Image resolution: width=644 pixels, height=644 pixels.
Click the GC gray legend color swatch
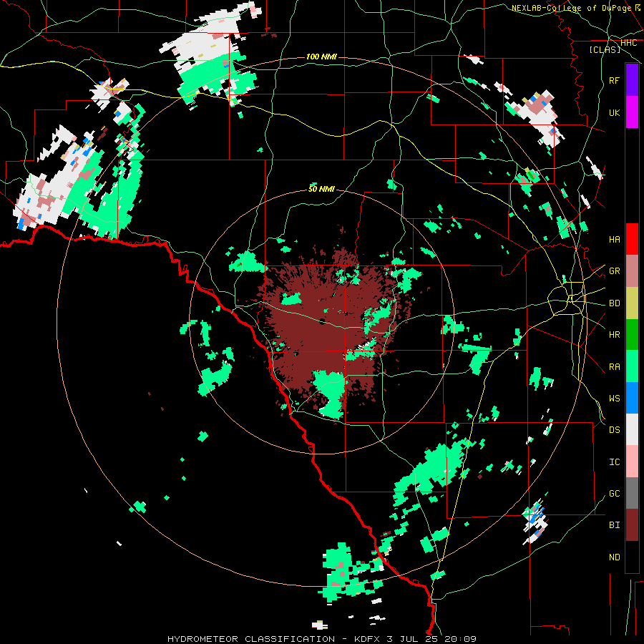[x=632, y=493]
